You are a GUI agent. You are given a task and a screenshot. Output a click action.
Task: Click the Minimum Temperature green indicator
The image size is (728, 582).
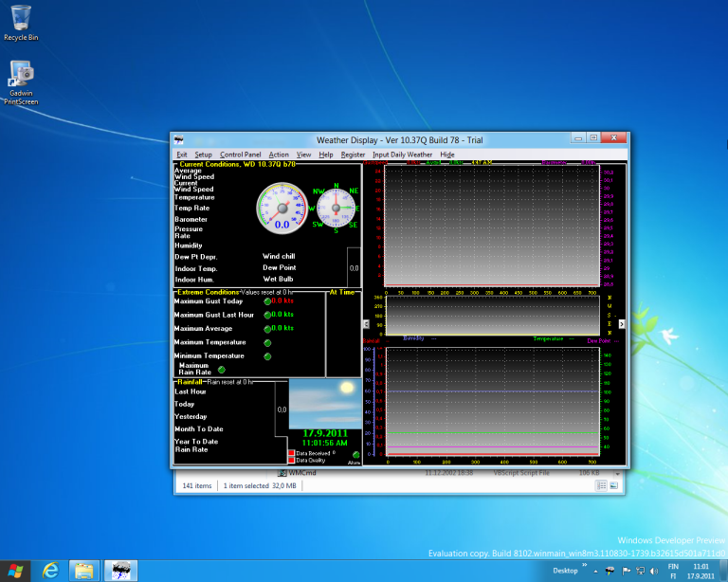267,356
